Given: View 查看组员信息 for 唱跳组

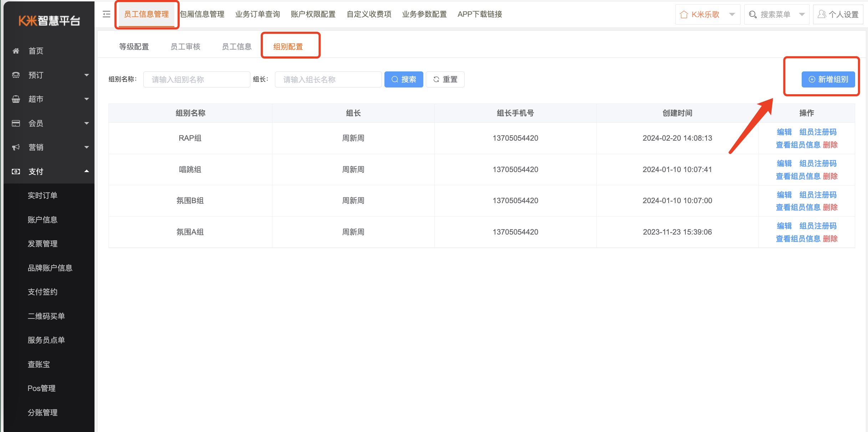Looking at the screenshot, I should [798, 176].
